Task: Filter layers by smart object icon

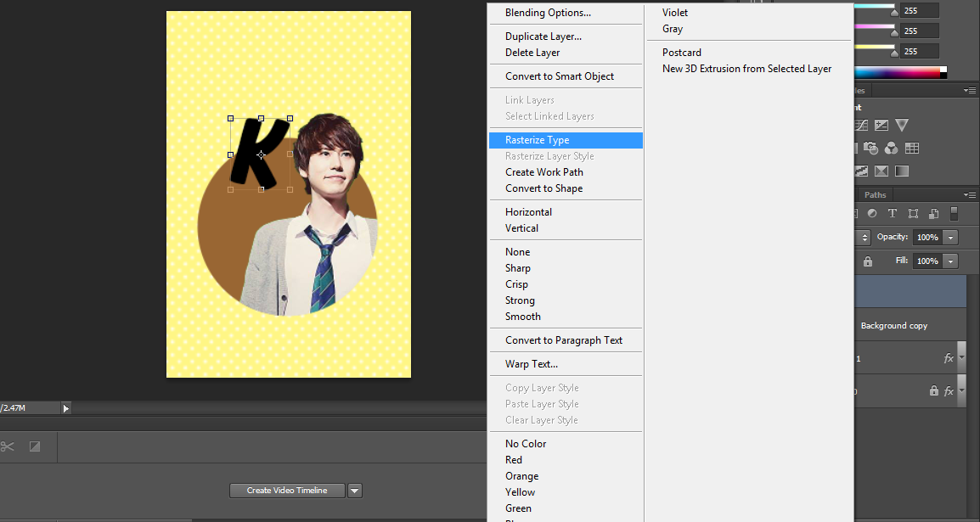Action: click(x=933, y=214)
